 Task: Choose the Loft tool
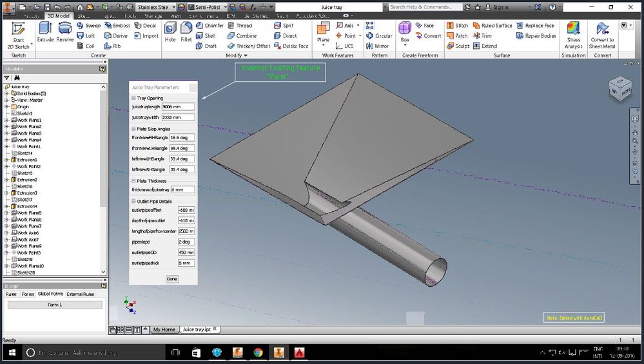point(86,35)
